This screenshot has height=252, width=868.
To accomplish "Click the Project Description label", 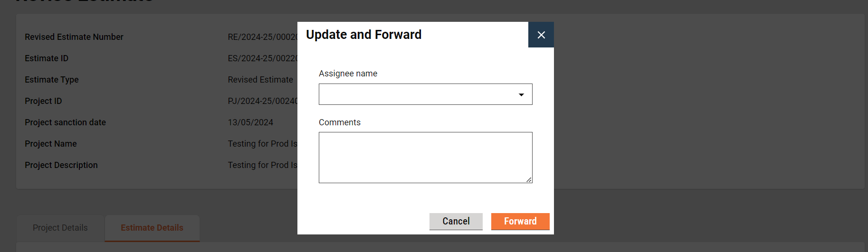I will (61, 165).
